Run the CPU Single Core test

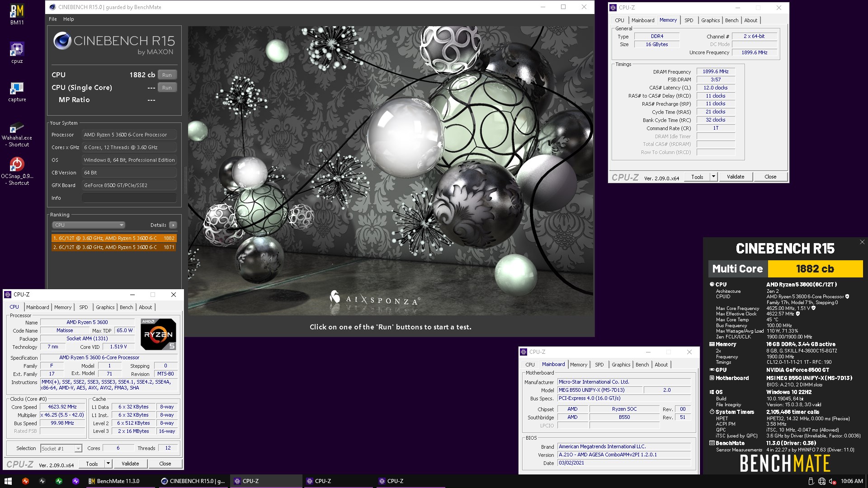point(167,88)
